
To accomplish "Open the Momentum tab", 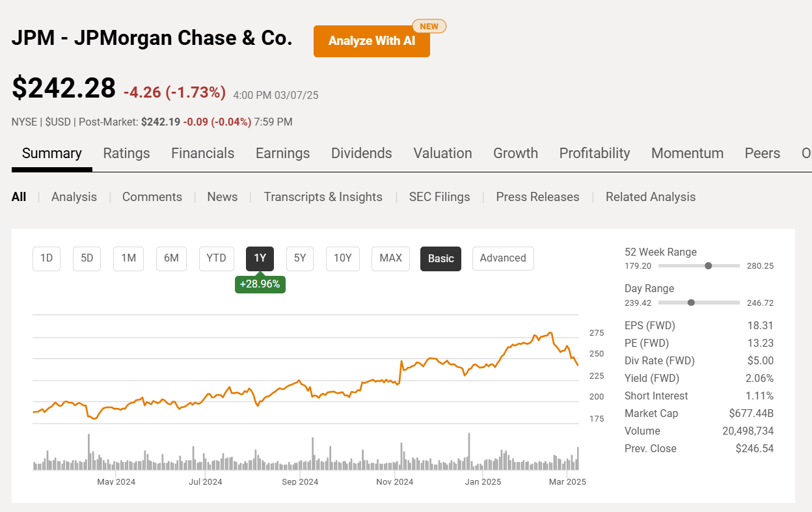I will point(687,153).
